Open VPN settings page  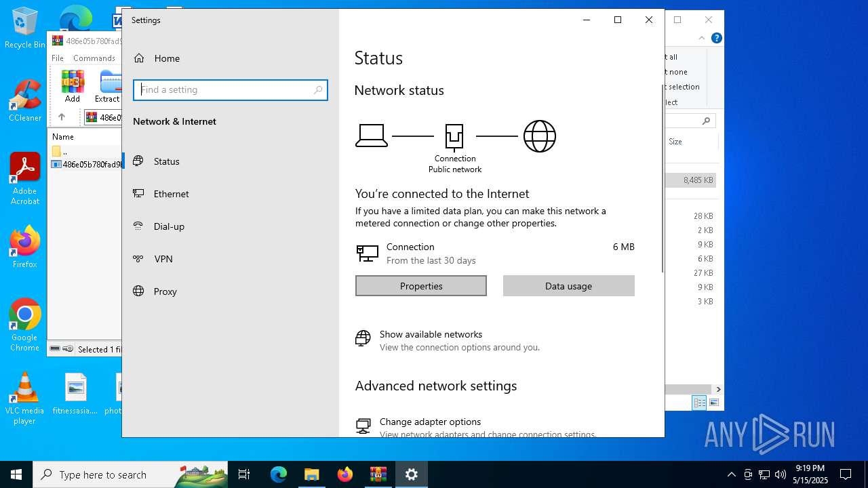click(x=231, y=259)
